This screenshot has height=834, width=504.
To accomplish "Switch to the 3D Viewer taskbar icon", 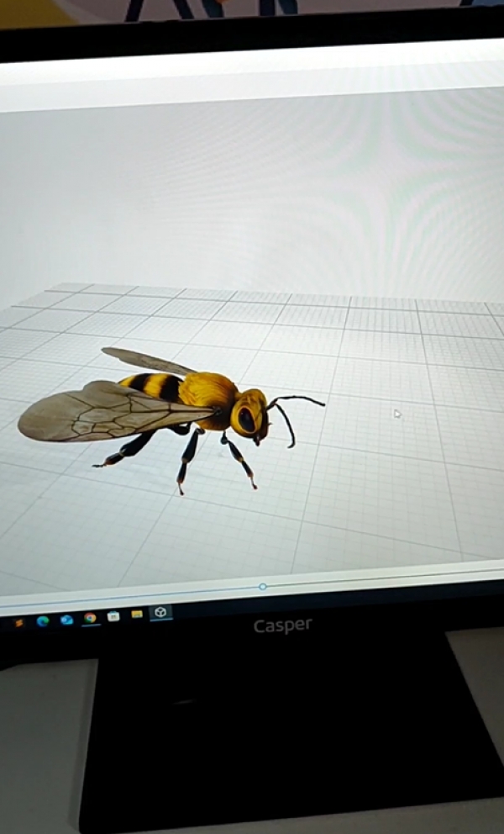I will click(x=160, y=613).
